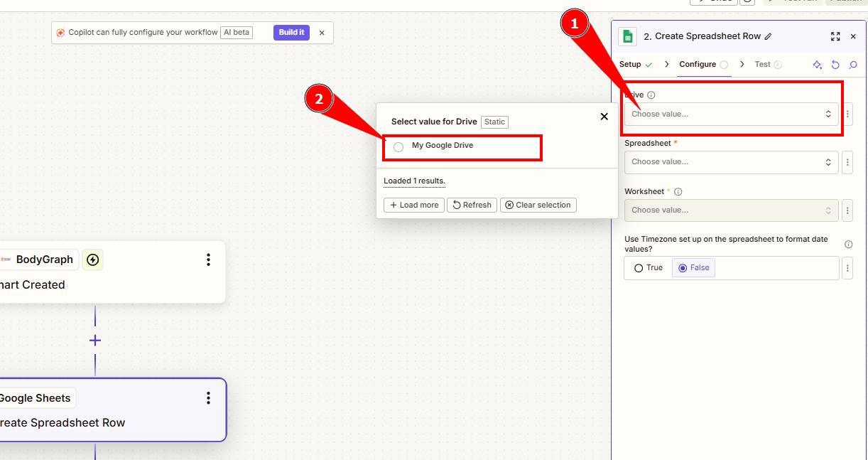This screenshot has height=460, width=868.
Task: Switch to the Test tab
Action: [762, 65]
